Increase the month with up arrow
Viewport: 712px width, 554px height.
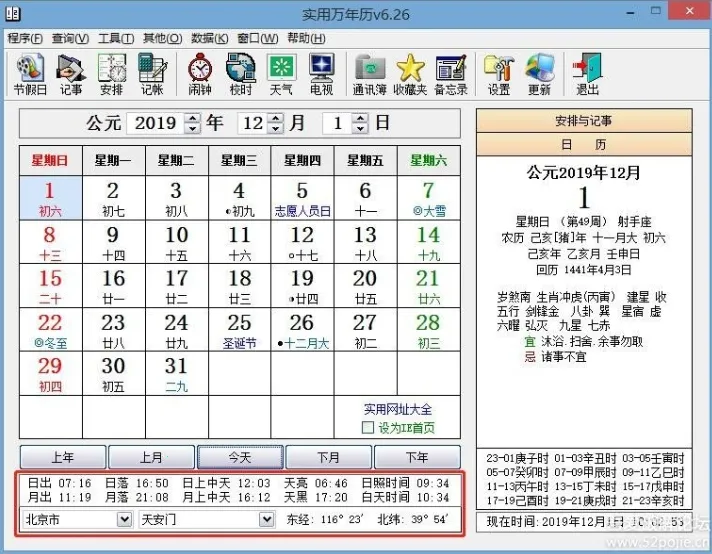(276, 118)
